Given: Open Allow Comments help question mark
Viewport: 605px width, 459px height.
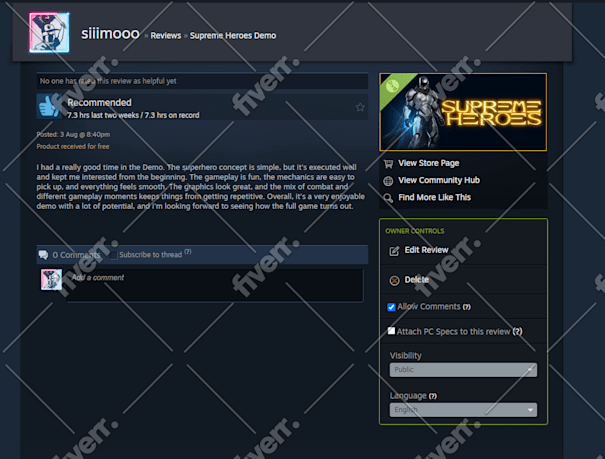Looking at the screenshot, I should [467, 307].
